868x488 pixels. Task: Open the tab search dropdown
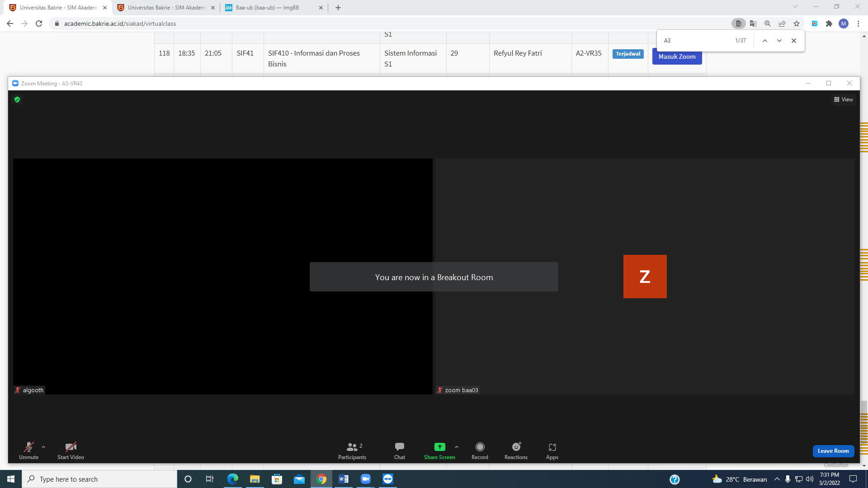pyautogui.click(x=795, y=7)
